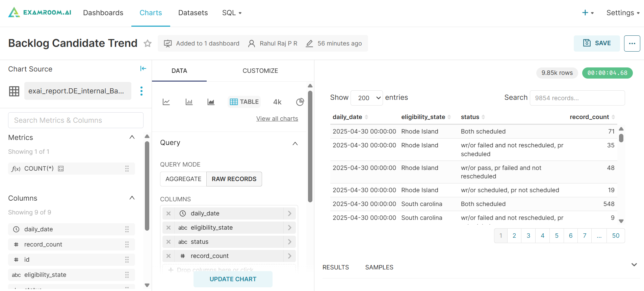Collapse the Metrics section
This screenshot has width=644, height=291.
(132, 137)
